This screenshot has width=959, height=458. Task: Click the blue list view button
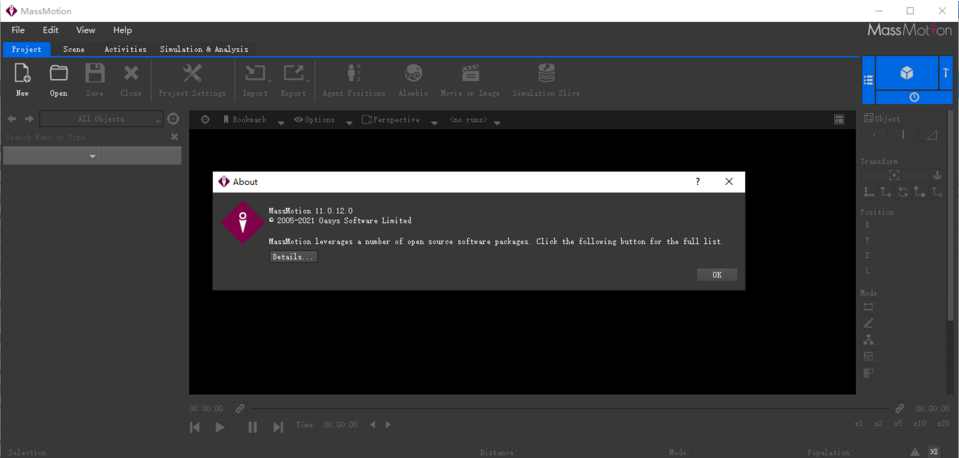tap(868, 80)
